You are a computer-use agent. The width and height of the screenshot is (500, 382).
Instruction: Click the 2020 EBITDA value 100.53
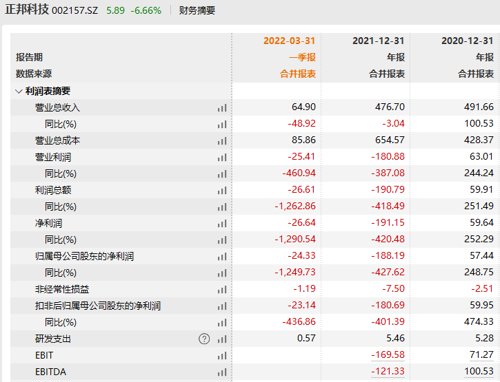point(479,371)
